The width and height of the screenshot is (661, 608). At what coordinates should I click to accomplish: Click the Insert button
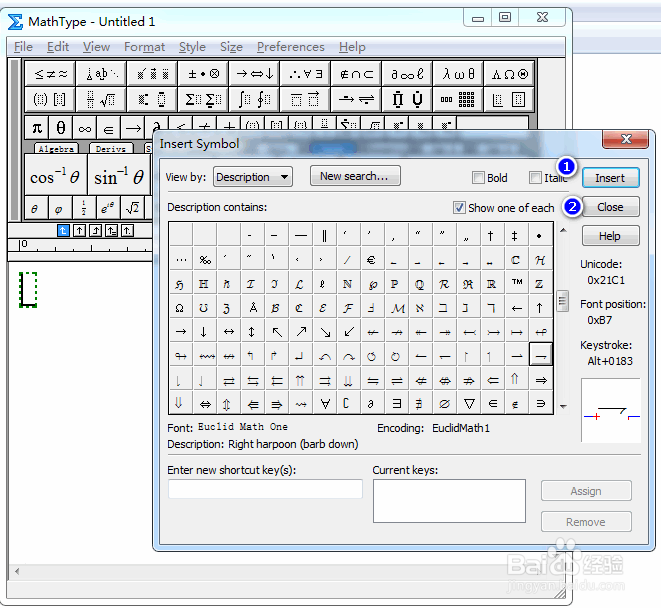[x=610, y=178]
